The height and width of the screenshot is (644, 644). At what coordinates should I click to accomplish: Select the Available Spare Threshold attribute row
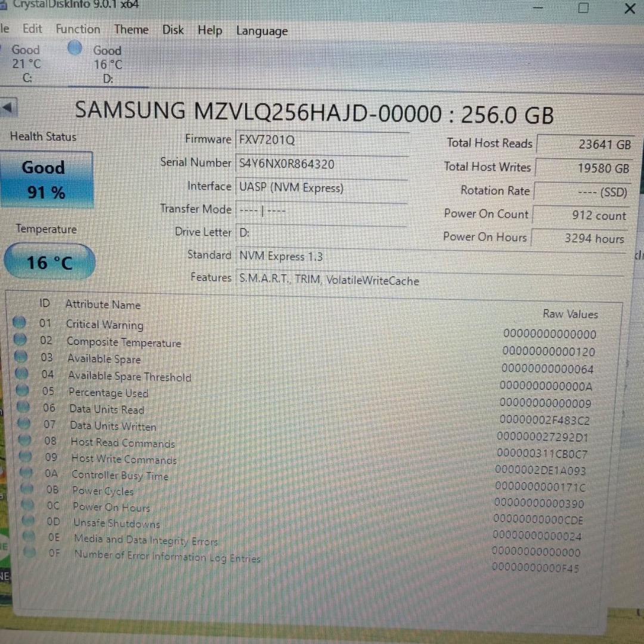click(304, 379)
